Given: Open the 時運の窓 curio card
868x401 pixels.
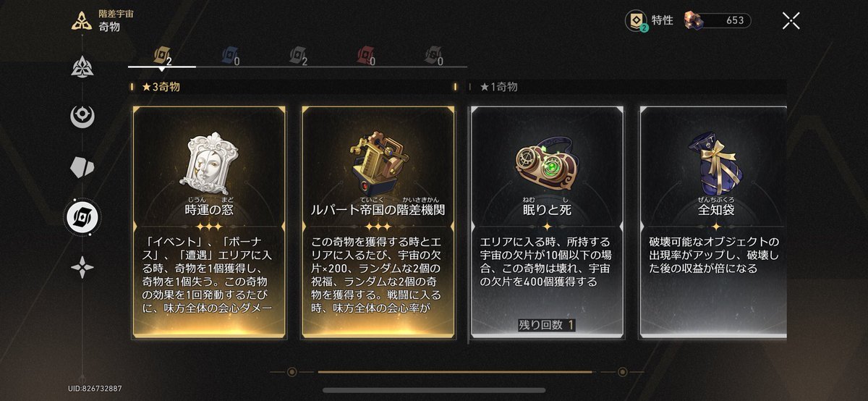Looking at the screenshot, I should (209, 222).
